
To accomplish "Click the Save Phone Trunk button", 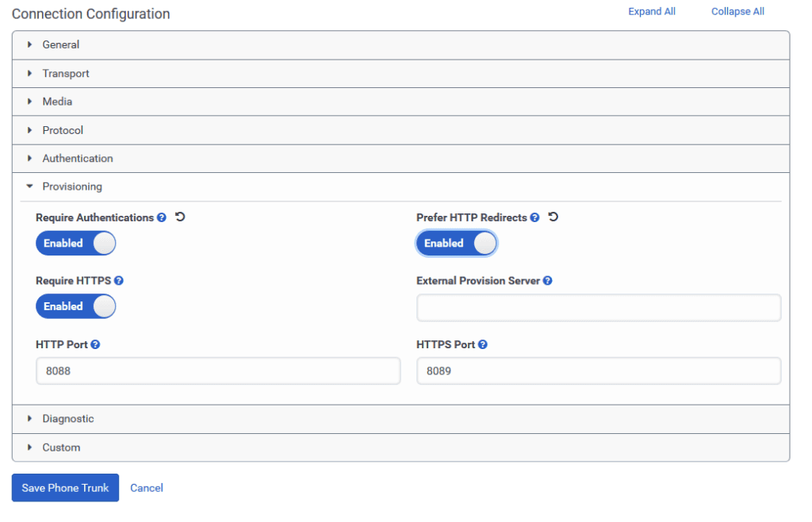I will pos(65,488).
